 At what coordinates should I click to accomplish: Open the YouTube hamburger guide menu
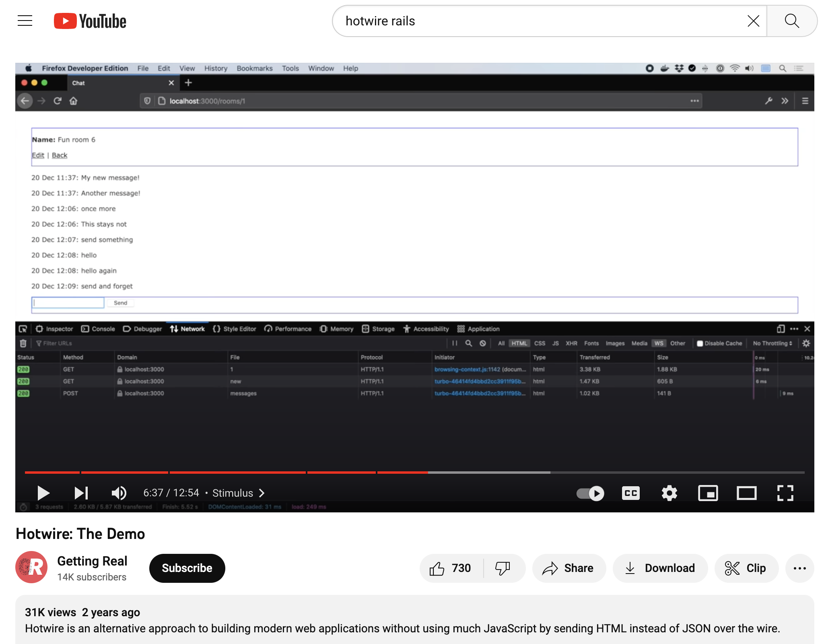[25, 21]
